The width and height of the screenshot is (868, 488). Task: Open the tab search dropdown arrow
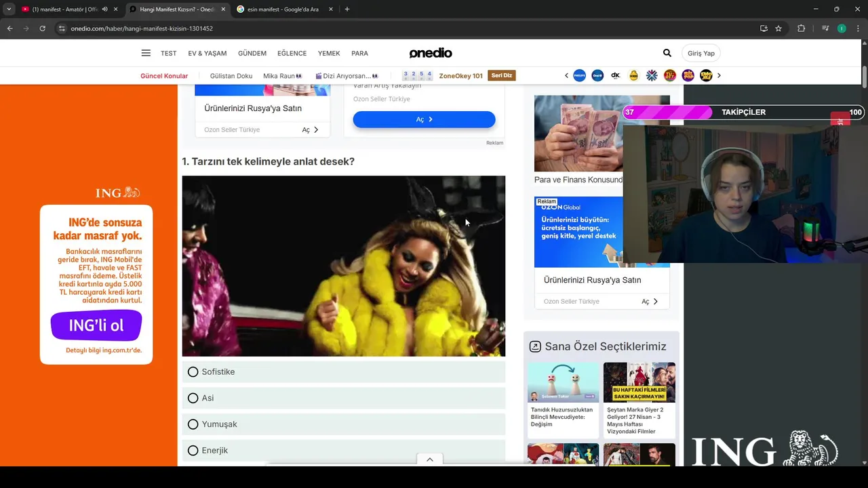point(9,9)
